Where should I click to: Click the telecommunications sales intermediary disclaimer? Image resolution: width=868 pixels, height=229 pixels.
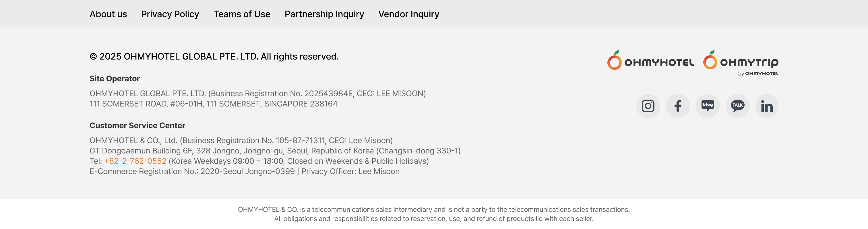434,210
